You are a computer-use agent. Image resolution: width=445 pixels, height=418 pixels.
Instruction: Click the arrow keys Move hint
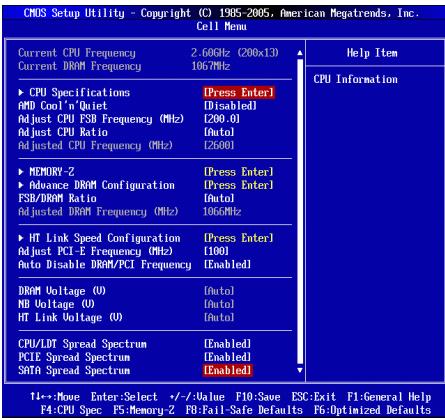[55, 397]
